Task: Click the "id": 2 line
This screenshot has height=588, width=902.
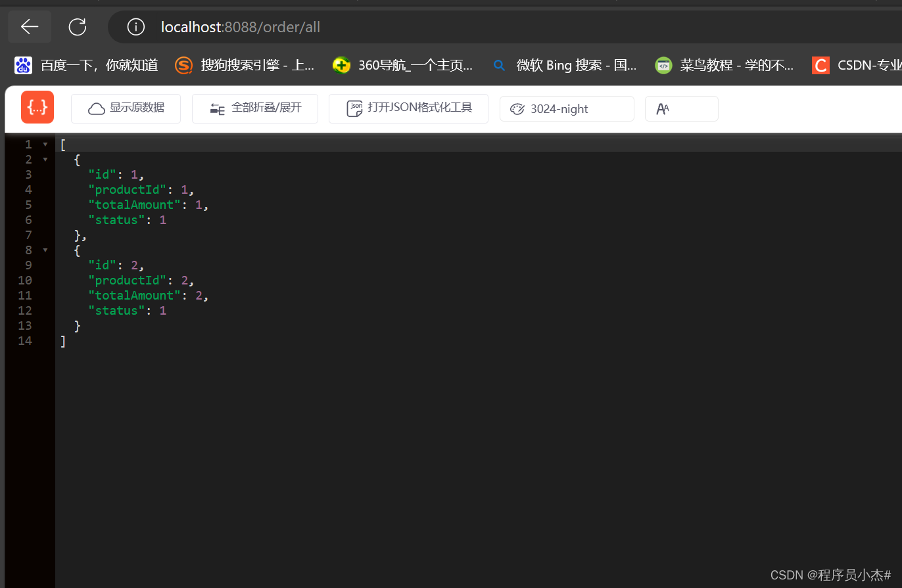Action: pos(116,265)
